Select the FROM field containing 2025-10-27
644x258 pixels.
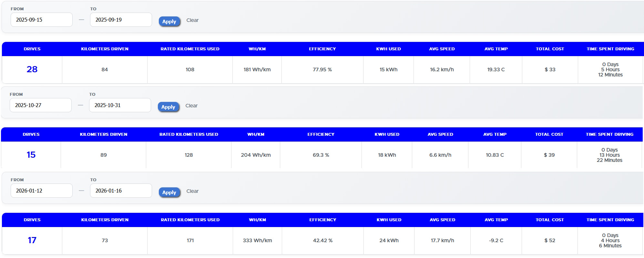pyautogui.click(x=40, y=105)
